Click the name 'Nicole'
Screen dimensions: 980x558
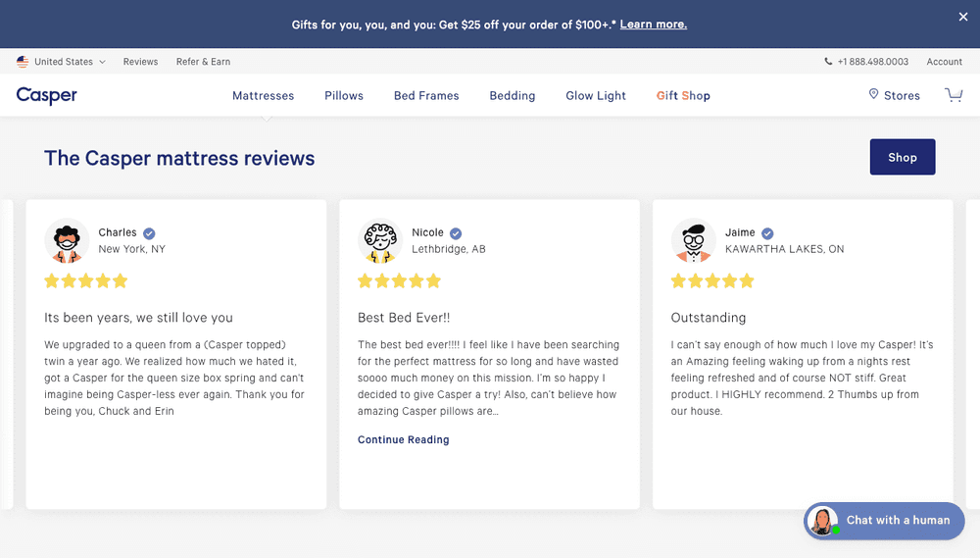point(427,232)
